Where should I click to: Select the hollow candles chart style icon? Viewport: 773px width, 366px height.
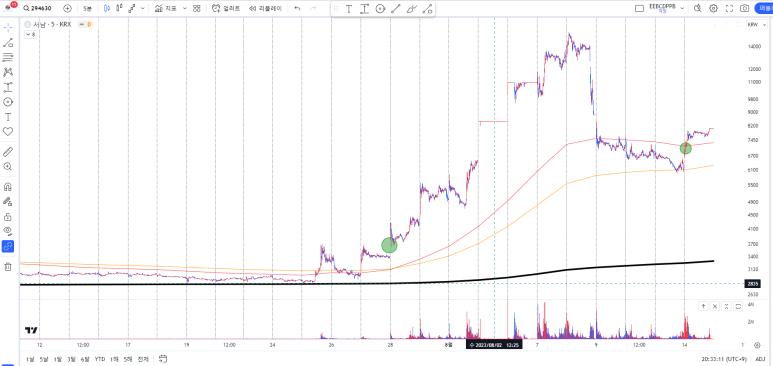[119, 8]
